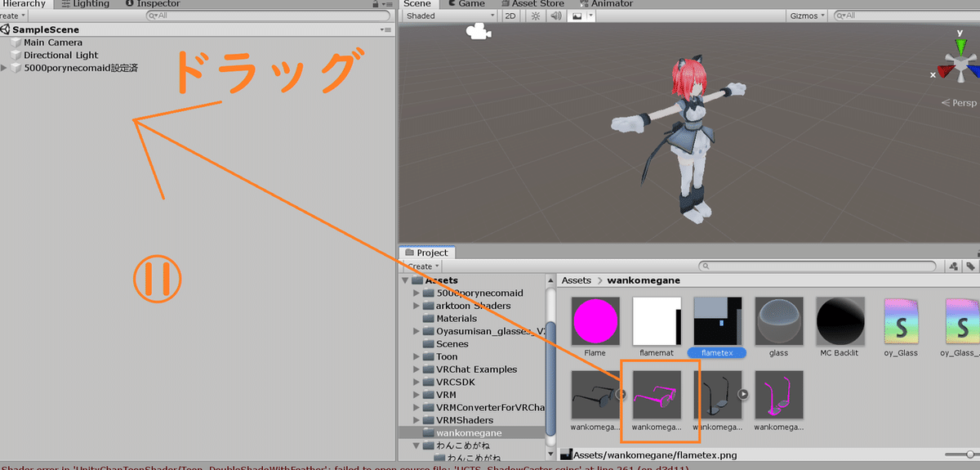Select the flat black glasses model thumbnail
Image resolution: width=980 pixels, height=470 pixels.
click(x=595, y=396)
